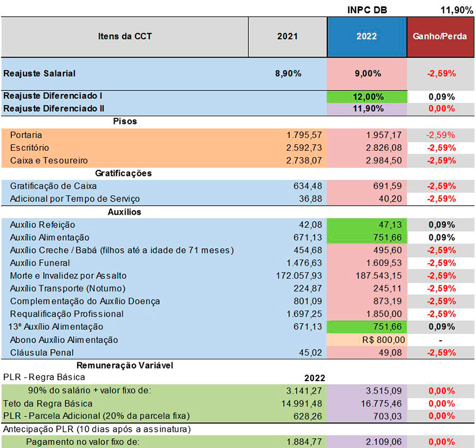Select Morte e Invalidez por Assalto
476x448 pixels.
pyautogui.click(x=69, y=276)
